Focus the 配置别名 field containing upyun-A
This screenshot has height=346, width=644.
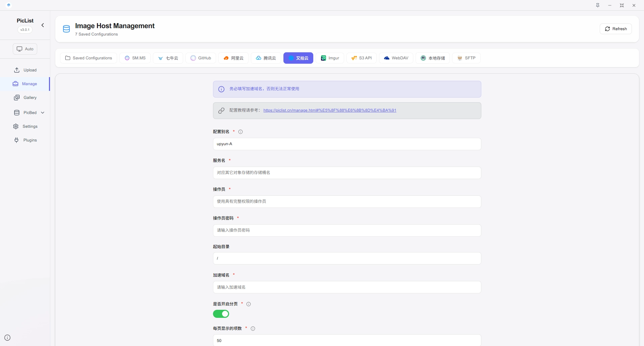(x=347, y=144)
